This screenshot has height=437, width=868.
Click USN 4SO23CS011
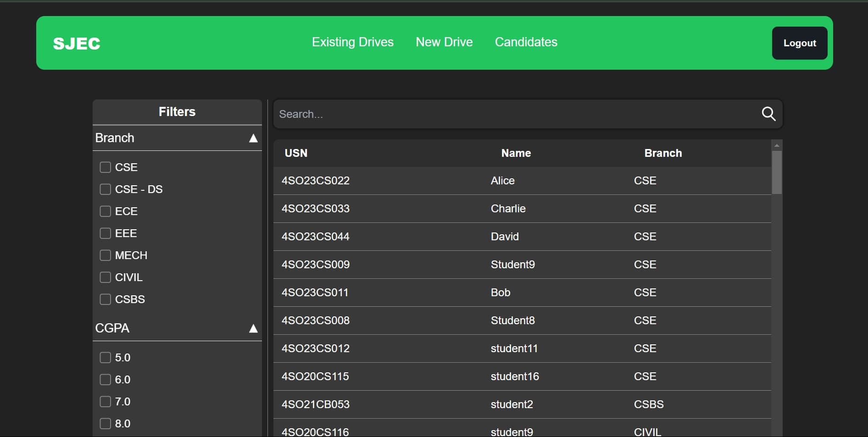click(315, 293)
